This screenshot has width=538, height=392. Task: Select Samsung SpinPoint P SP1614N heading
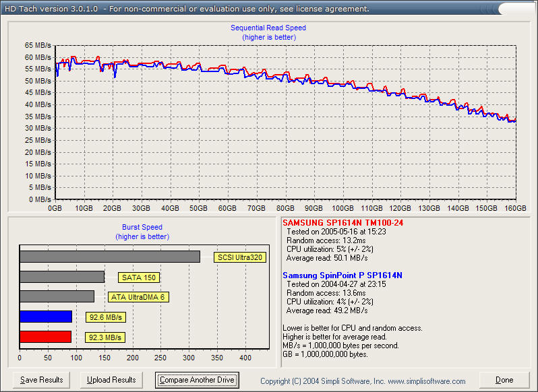tap(342, 275)
